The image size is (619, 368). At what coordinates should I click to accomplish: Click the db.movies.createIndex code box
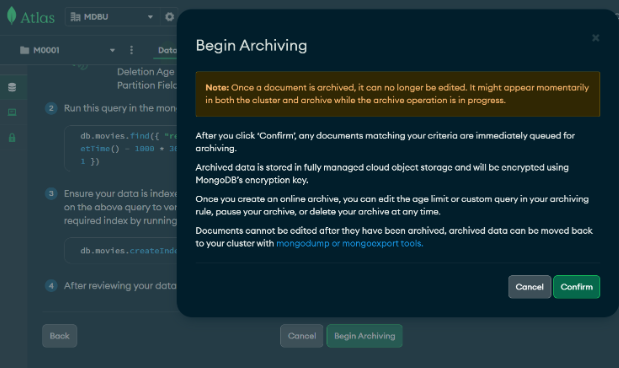[x=121, y=251]
